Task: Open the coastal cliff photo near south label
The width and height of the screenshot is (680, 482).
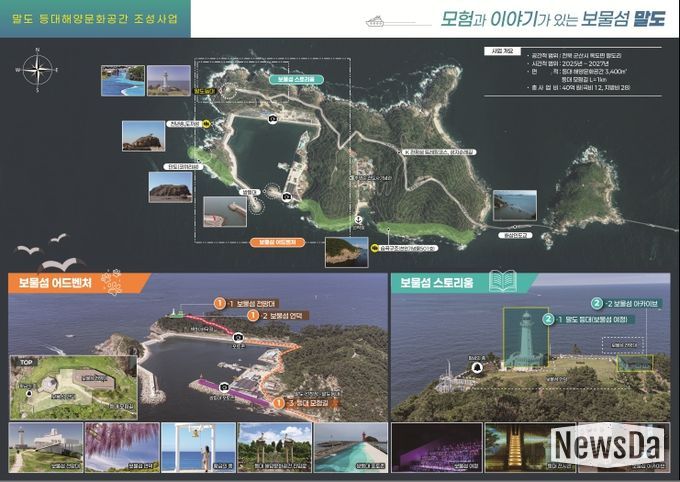Action: (347, 252)
